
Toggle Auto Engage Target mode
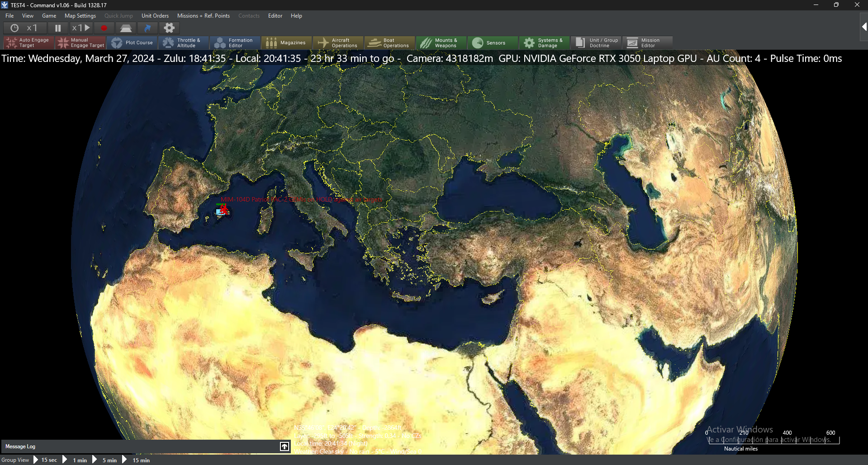click(28, 43)
